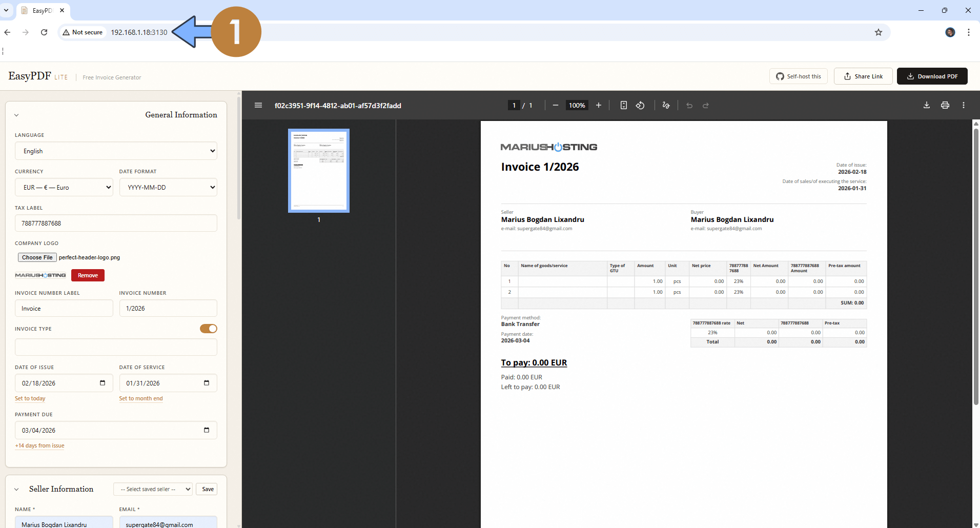980x528 pixels.
Task: Bookmark the page with the star icon
Action: pyautogui.click(x=879, y=32)
